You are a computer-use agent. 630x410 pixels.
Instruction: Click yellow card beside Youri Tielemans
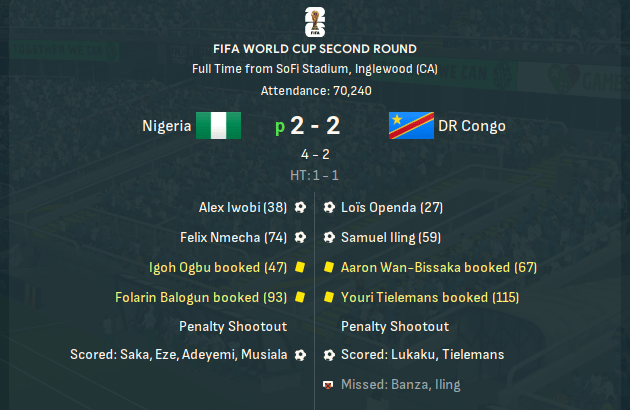point(329,297)
